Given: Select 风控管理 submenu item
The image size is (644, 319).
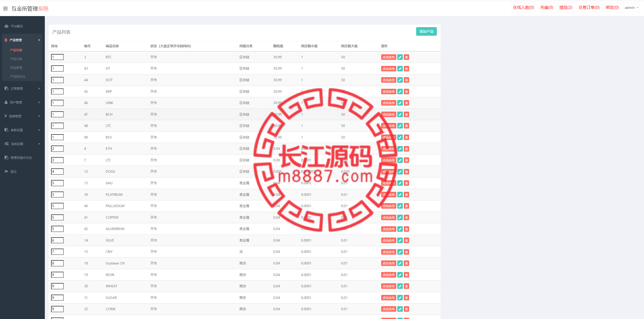Looking at the screenshot, I should click(x=16, y=68).
